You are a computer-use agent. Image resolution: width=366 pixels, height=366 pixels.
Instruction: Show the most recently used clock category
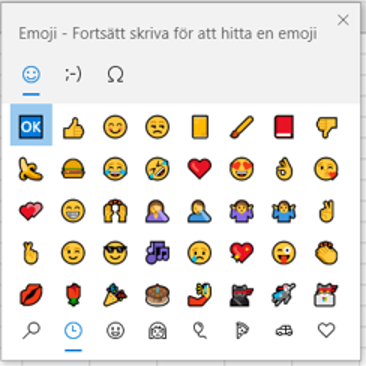point(73,330)
